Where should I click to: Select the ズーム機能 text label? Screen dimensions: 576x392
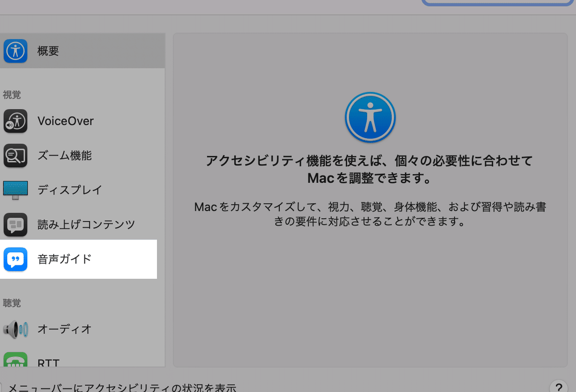coord(65,155)
